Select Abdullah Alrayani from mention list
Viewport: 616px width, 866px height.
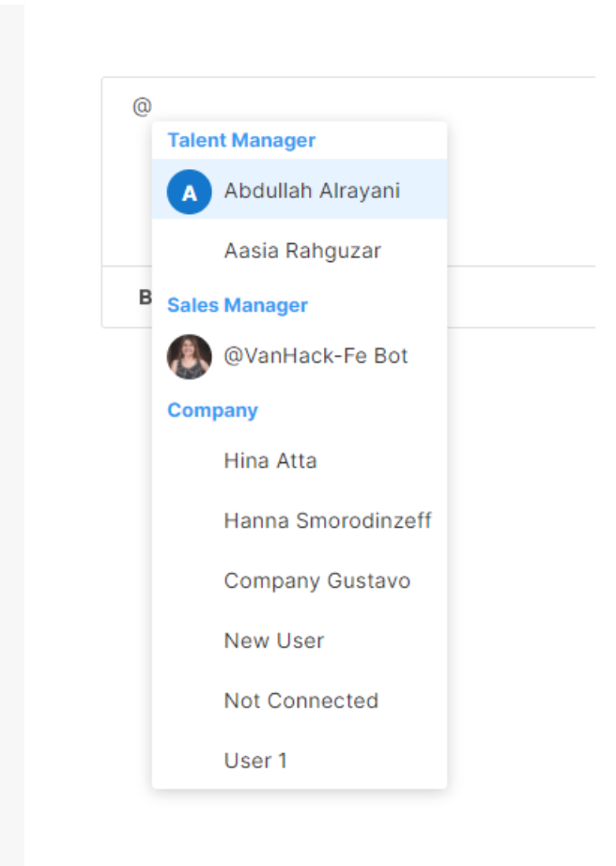300,190
